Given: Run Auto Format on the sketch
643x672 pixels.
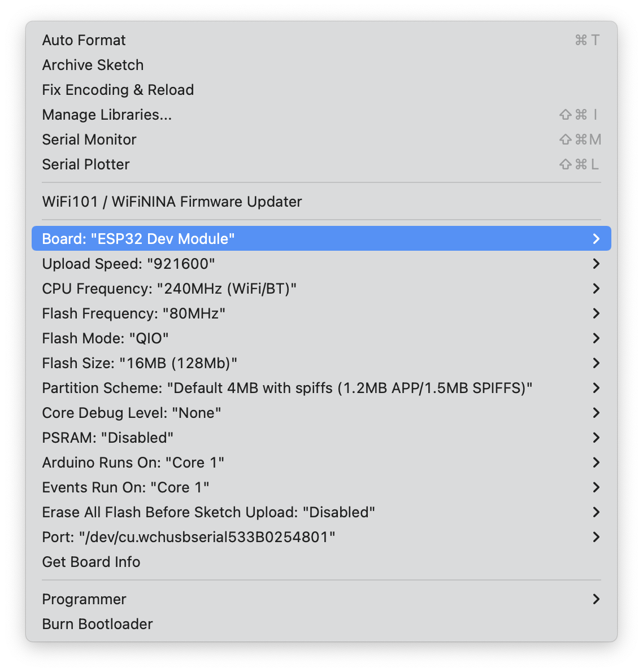Looking at the screenshot, I should [84, 40].
